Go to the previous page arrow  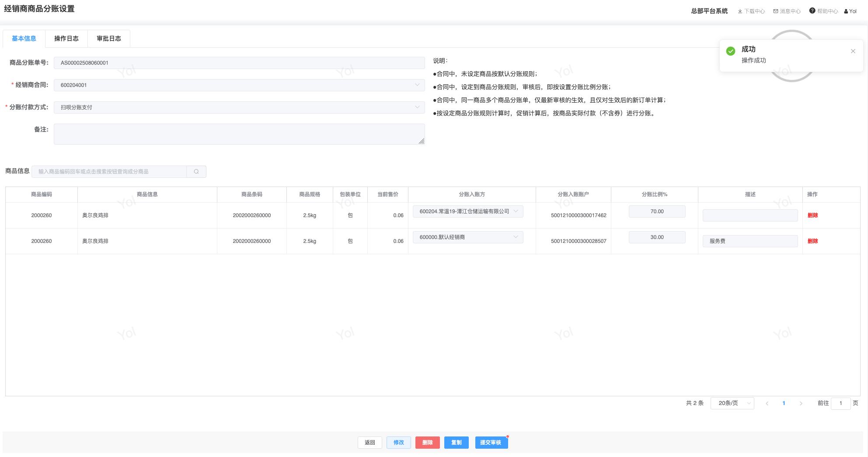(767, 403)
